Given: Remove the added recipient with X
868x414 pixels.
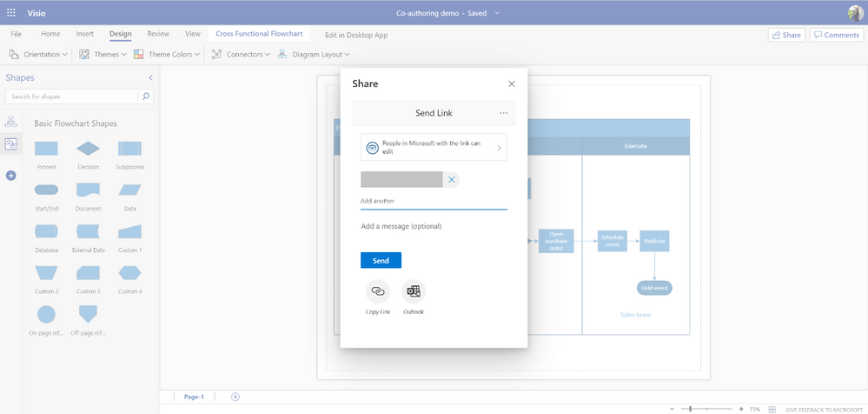Looking at the screenshot, I should 452,180.
